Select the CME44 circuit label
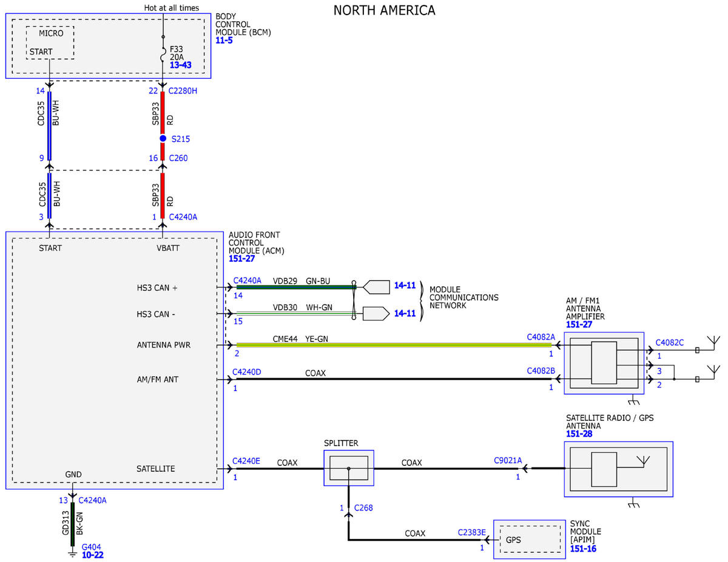 pyautogui.click(x=285, y=339)
